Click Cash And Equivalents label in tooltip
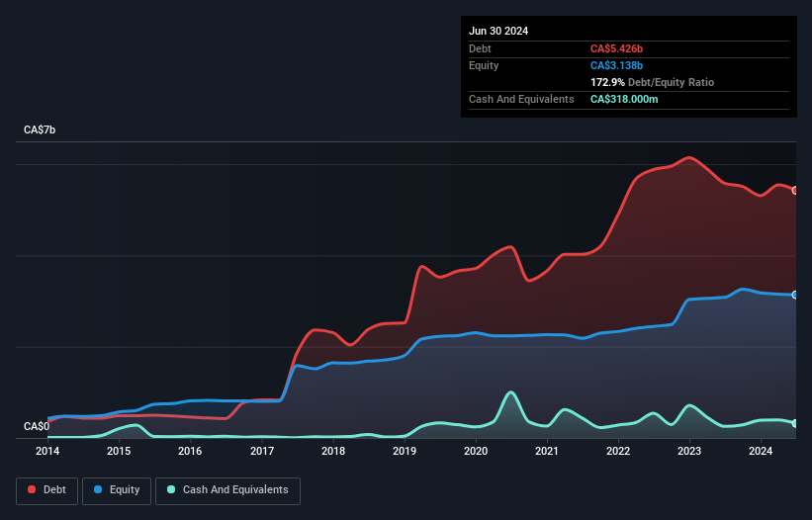The width and height of the screenshot is (812, 520). [x=521, y=99]
